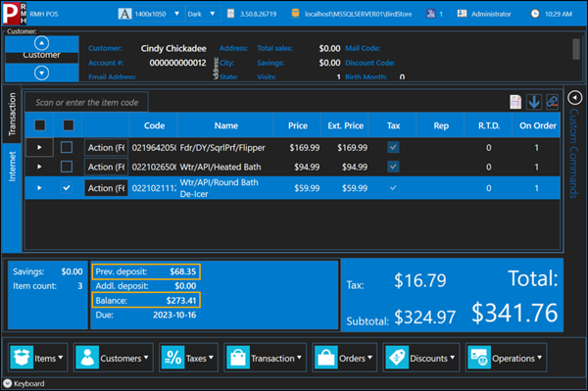Click the Balance value $273.41

[x=181, y=300]
